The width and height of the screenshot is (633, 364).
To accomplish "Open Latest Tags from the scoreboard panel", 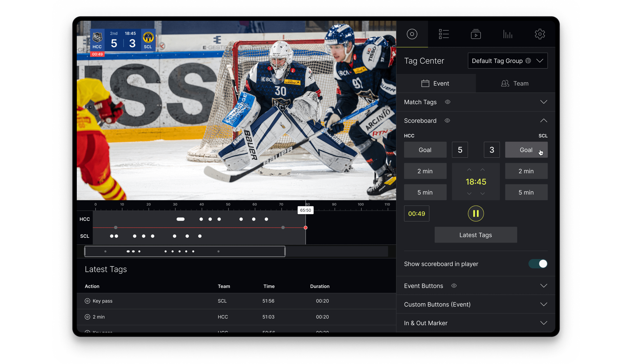I will (x=476, y=235).
